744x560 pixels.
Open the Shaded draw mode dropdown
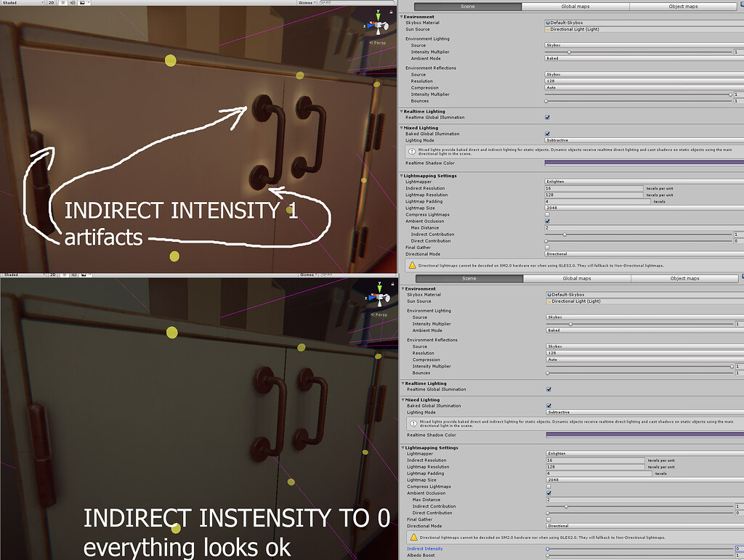pyautogui.click(x=22, y=2)
